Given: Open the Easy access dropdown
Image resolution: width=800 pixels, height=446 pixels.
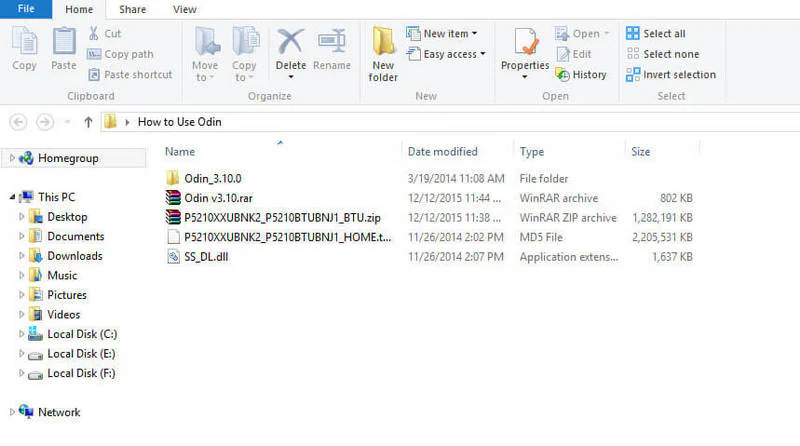Looking at the screenshot, I should pos(446,54).
